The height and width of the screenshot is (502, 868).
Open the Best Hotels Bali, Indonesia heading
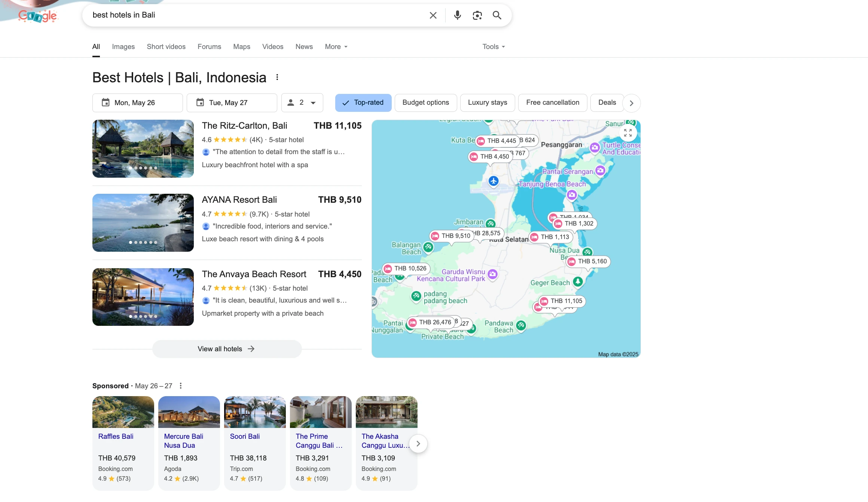pyautogui.click(x=179, y=78)
